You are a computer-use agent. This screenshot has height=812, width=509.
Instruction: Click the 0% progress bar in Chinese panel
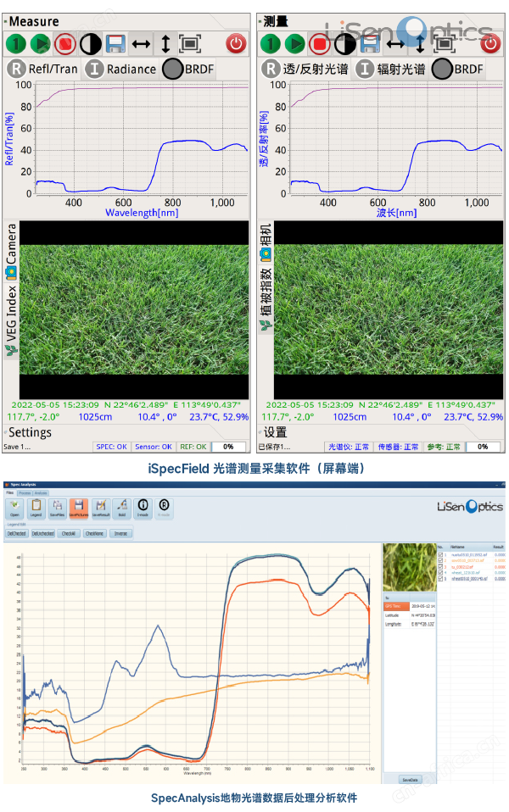[483, 447]
